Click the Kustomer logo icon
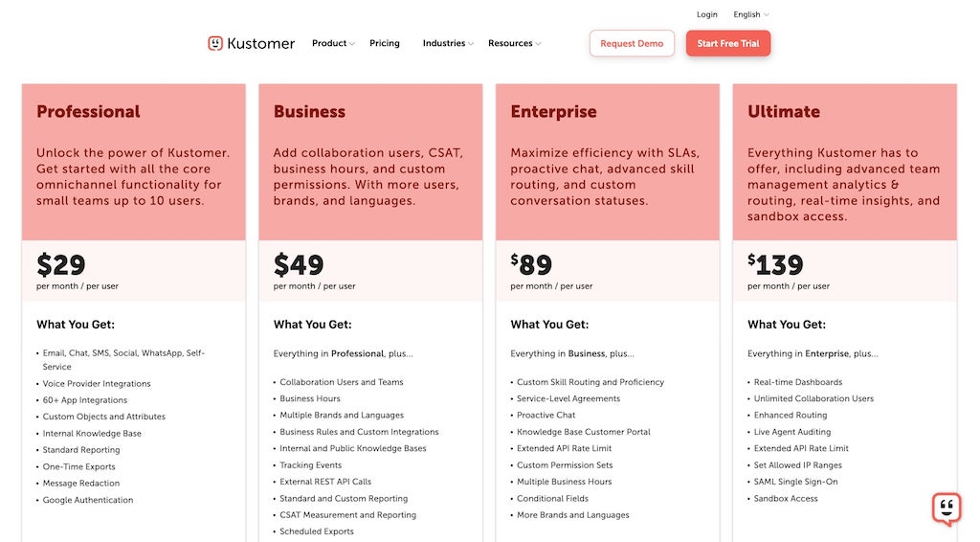The image size is (980, 542). (215, 43)
